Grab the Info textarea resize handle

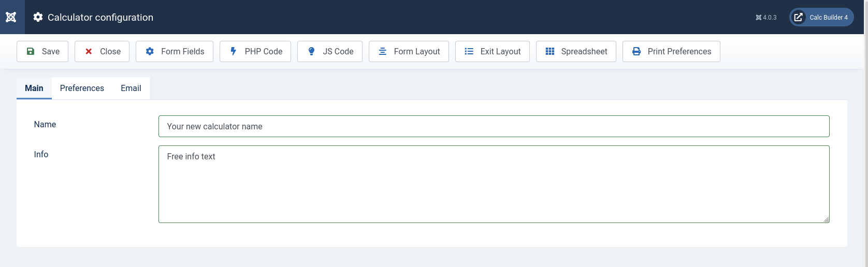point(827,220)
